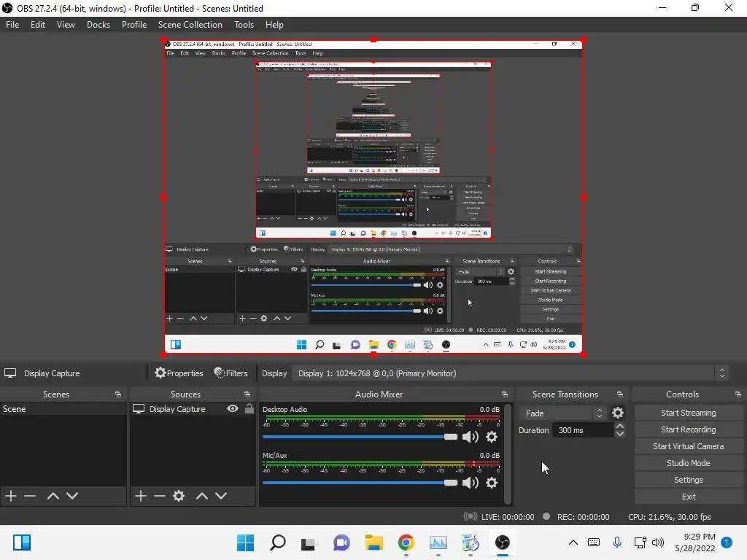Open the Tools menu
The image size is (747, 560).
244,25
